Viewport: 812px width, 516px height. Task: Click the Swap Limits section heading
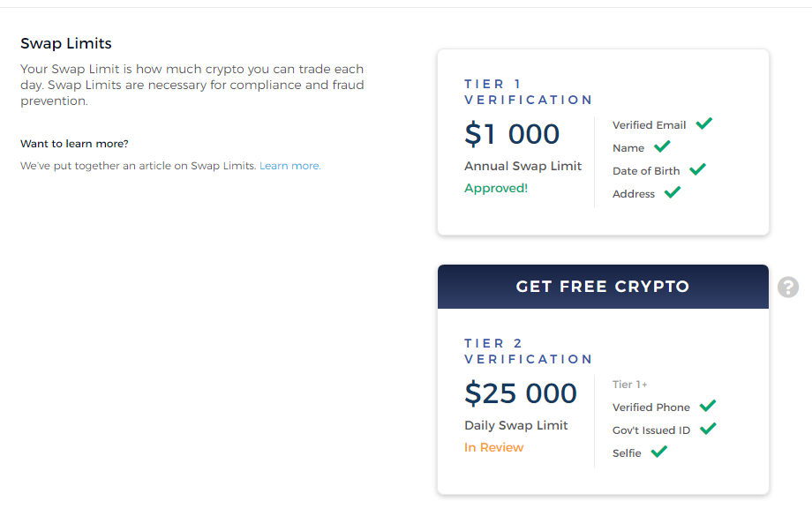(x=66, y=43)
